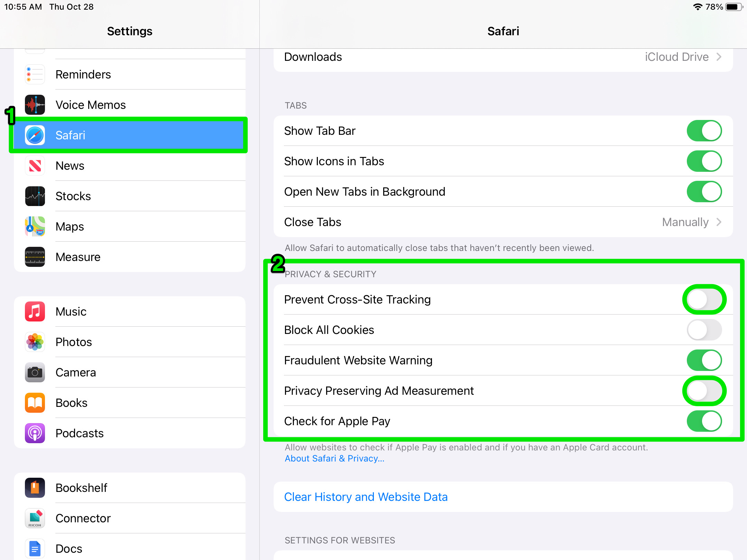Image resolution: width=747 pixels, height=560 pixels.
Task: Toggle Privacy Preserving Ad Measurement on
Action: pyautogui.click(x=704, y=391)
